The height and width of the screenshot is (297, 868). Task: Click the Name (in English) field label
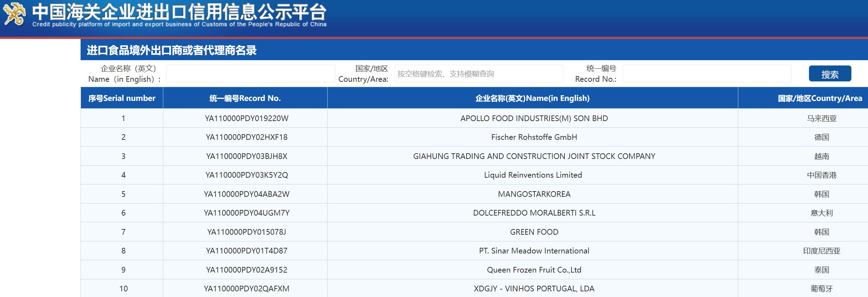tap(124, 74)
